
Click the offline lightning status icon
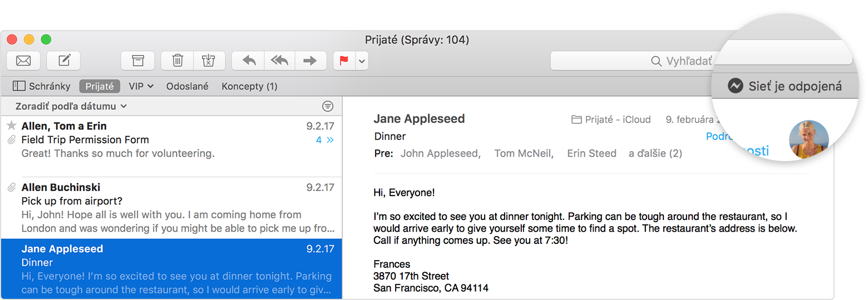(x=735, y=86)
